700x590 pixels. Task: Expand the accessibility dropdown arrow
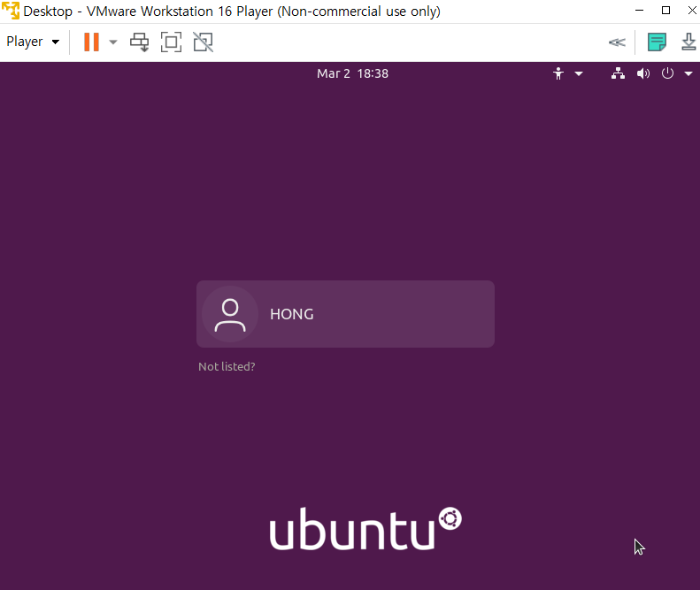[x=579, y=73]
